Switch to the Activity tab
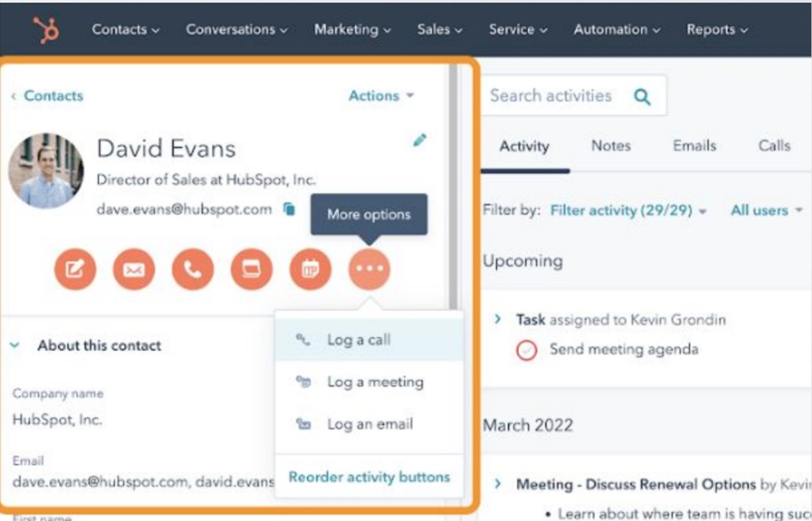 524,146
